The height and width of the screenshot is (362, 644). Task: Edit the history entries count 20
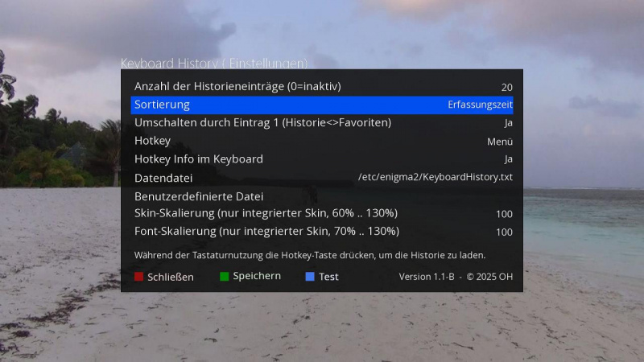507,88
